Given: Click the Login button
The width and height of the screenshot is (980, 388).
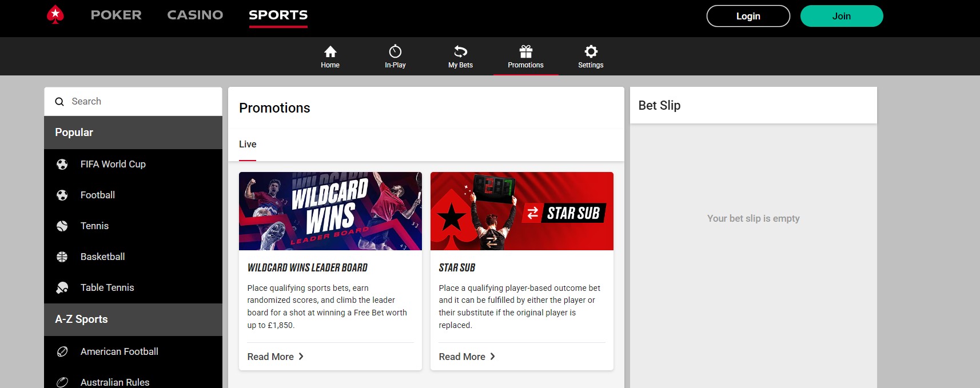Looking at the screenshot, I should (x=748, y=16).
